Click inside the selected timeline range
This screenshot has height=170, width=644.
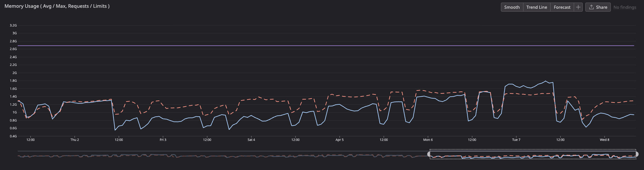533,154
